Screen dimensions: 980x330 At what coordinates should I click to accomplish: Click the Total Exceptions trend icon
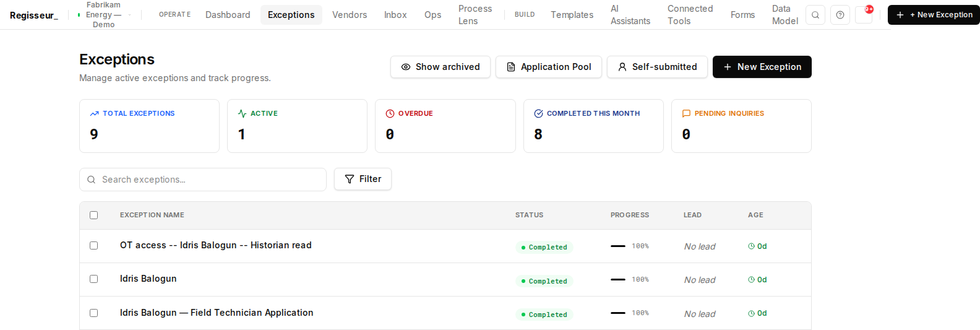[95, 114]
